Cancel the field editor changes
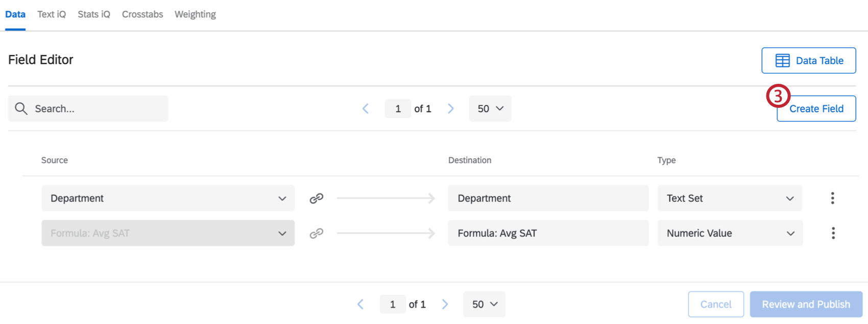Image resolution: width=868 pixels, height=324 pixels. [x=715, y=305]
